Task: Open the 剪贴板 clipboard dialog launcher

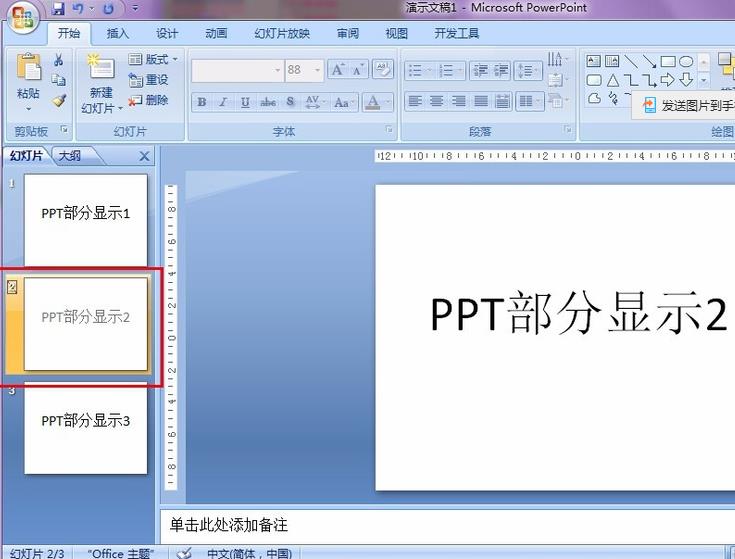Action: click(x=64, y=130)
